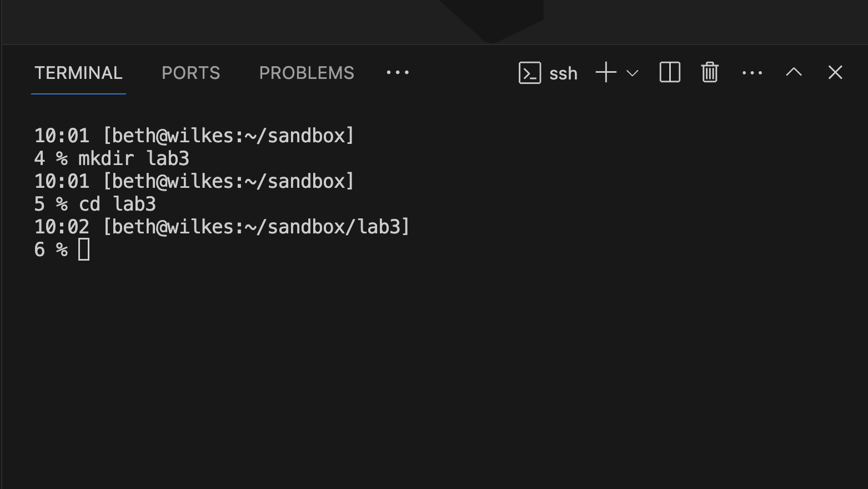Close the terminal panel
Image resolution: width=868 pixels, height=489 pixels.
click(x=835, y=72)
